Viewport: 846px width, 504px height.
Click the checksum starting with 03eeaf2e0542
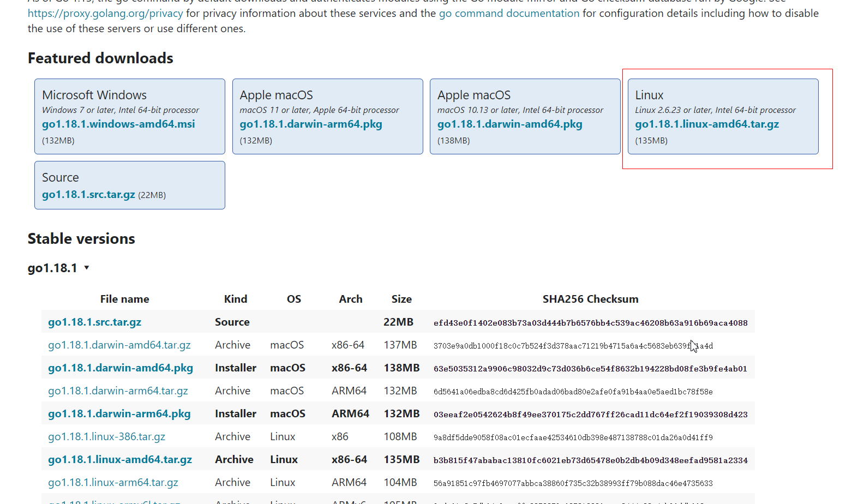coord(591,415)
